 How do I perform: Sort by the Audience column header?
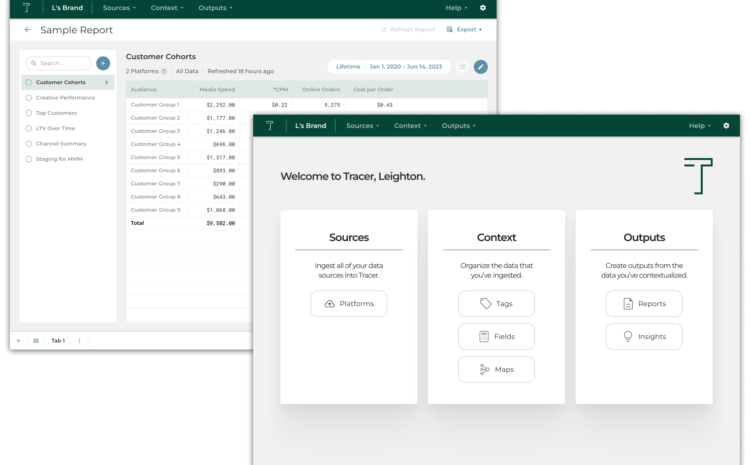click(x=143, y=89)
